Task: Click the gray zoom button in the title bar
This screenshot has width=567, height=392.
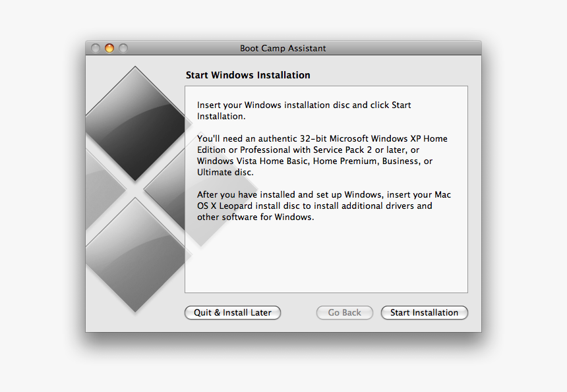Action: click(x=123, y=48)
